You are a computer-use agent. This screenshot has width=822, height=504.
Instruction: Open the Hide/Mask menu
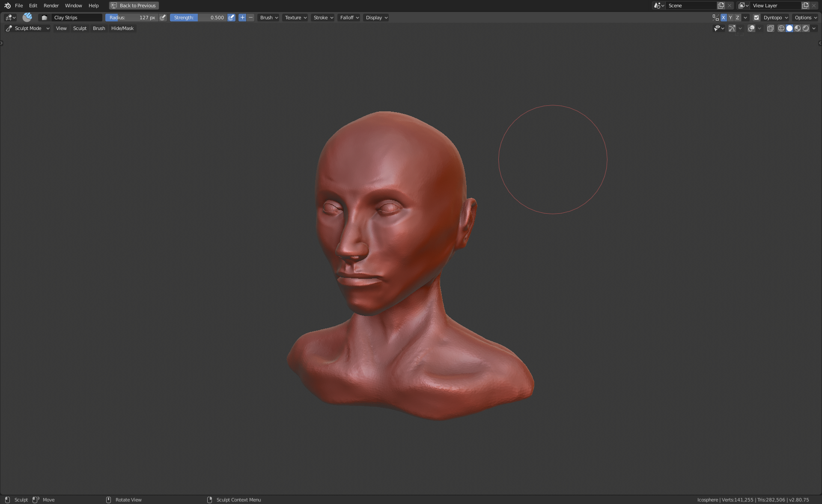122,28
